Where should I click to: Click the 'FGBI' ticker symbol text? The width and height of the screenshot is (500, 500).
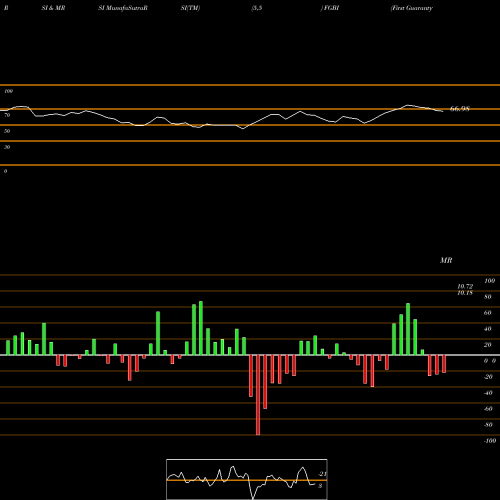tap(331, 8)
